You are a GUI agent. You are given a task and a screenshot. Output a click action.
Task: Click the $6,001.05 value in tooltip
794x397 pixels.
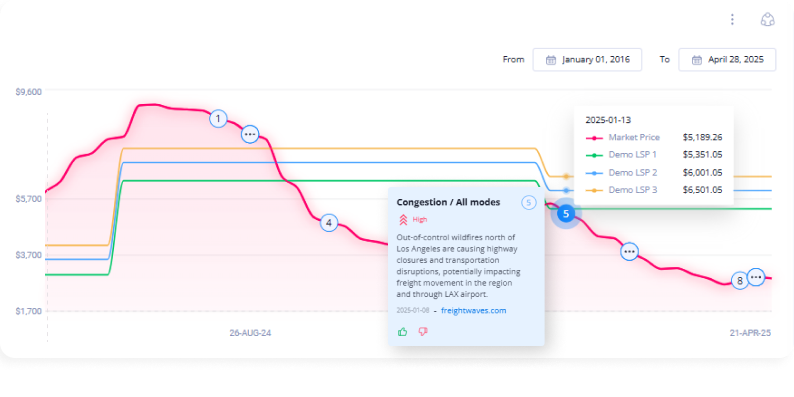pyautogui.click(x=702, y=172)
